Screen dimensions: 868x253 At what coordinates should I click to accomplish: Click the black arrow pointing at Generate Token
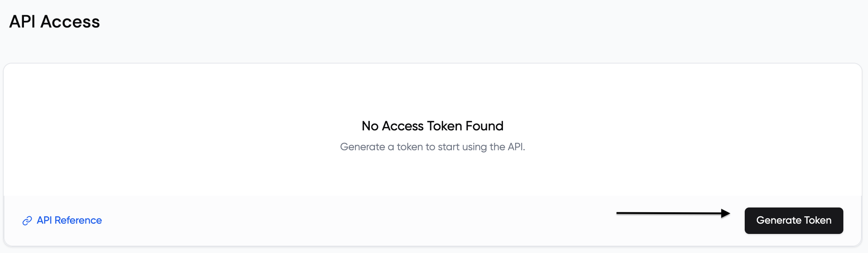coord(673,213)
